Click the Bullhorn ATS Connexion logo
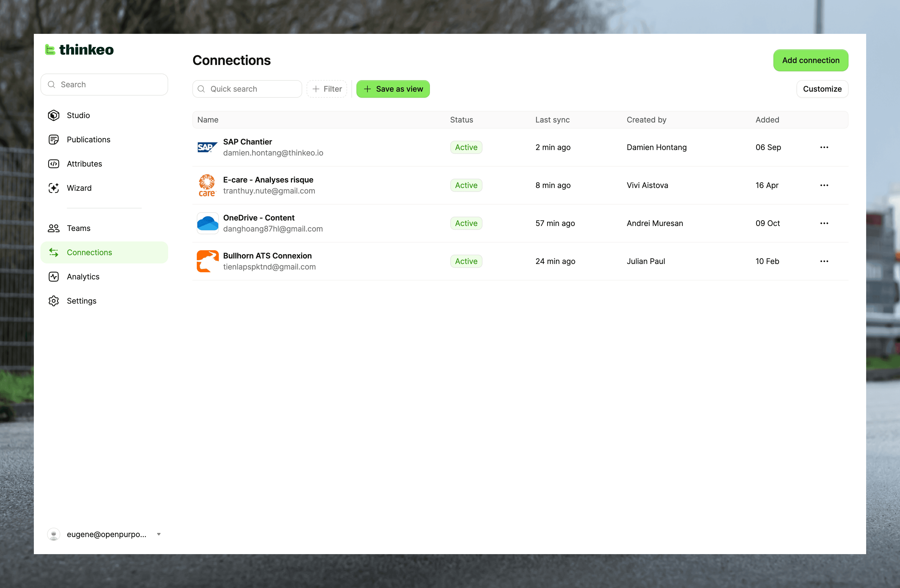 pos(207,261)
